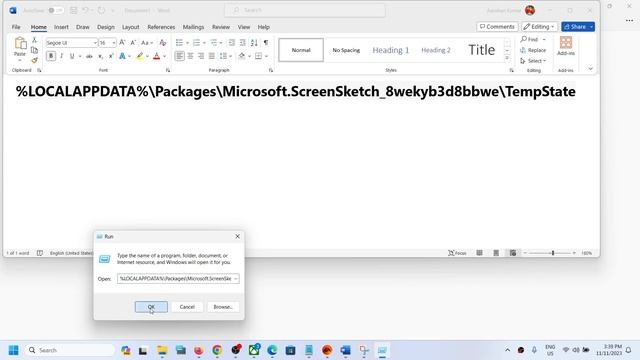Viewport: 640px width, 360px height.
Task: Expand multilevel list dropdown arrow
Action: (221, 43)
